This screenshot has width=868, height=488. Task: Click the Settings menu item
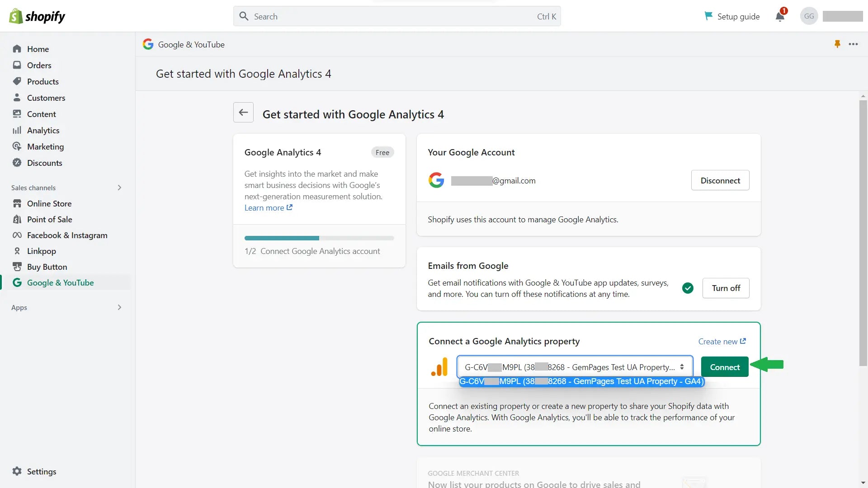coord(42,471)
